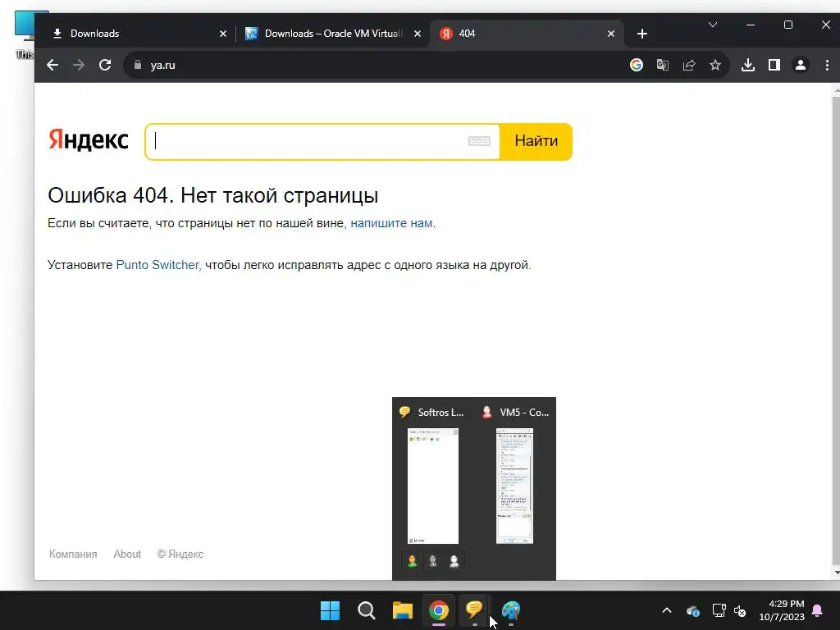Open the Paint-like app on taskbar

tap(511, 610)
